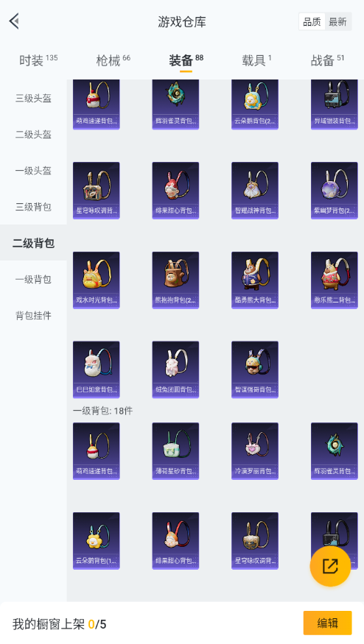The image size is (364, 644).
Task: Open the orange share floating icon
Action: point(330,566)
